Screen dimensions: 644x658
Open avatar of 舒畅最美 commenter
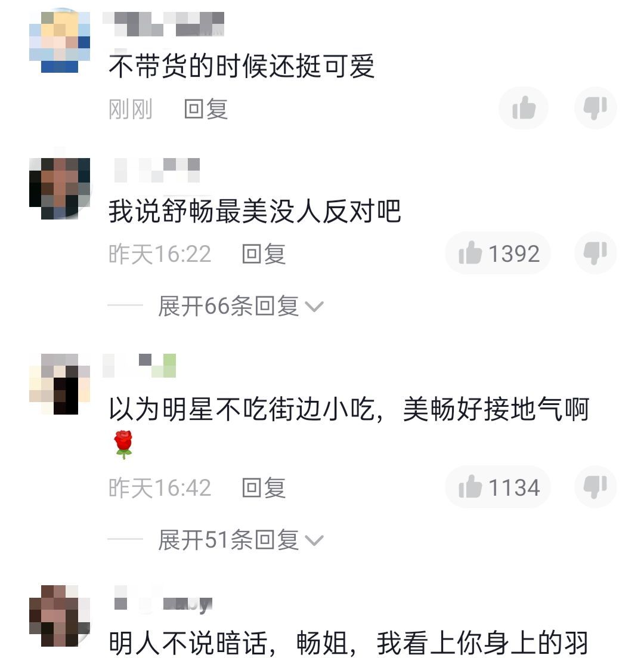60,189
